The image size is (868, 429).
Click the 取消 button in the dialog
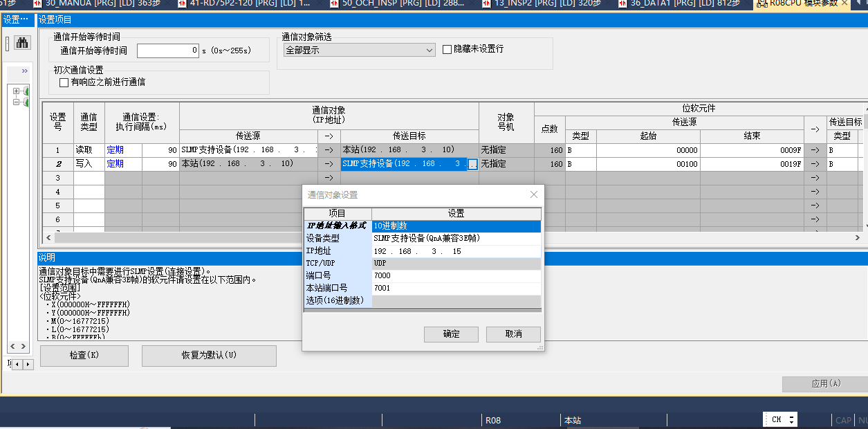(513, 334)
